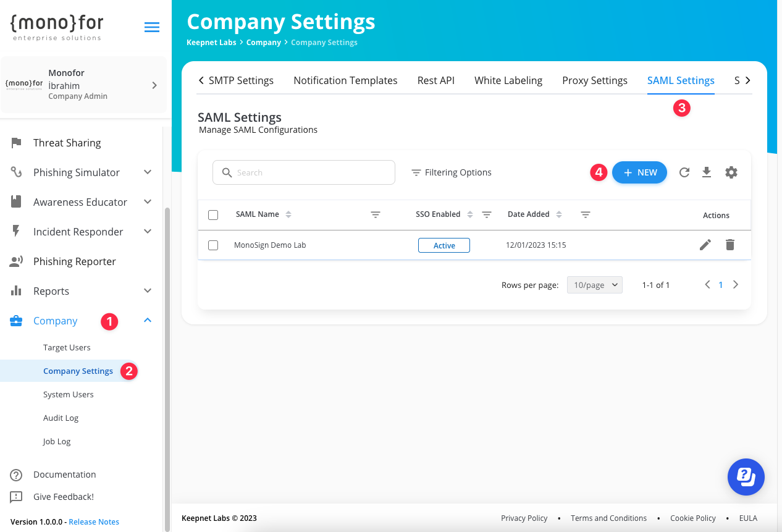Screen dimensions: 782x532
Task: Open the Release Notes link
Action: (x=94, y=521)
